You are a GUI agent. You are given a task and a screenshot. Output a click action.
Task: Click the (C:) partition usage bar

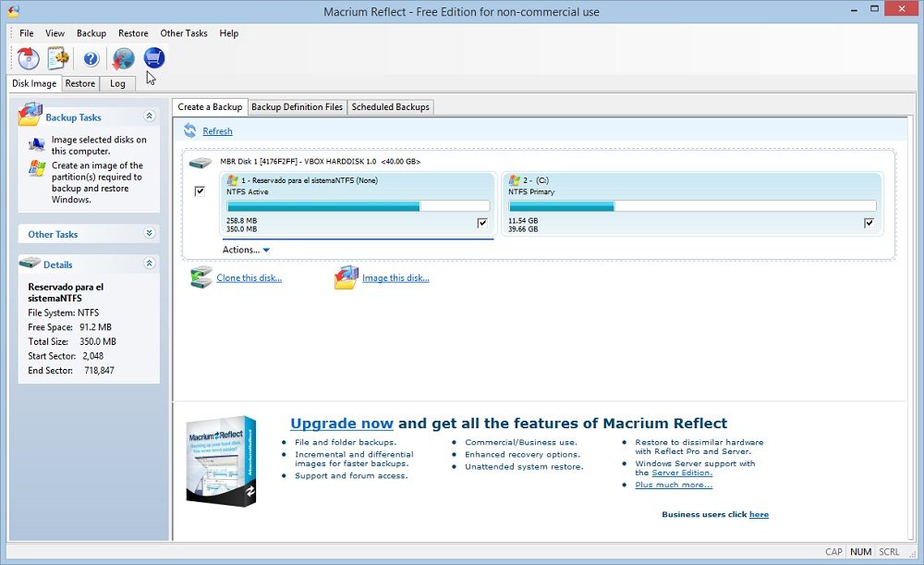coord(692,206)
